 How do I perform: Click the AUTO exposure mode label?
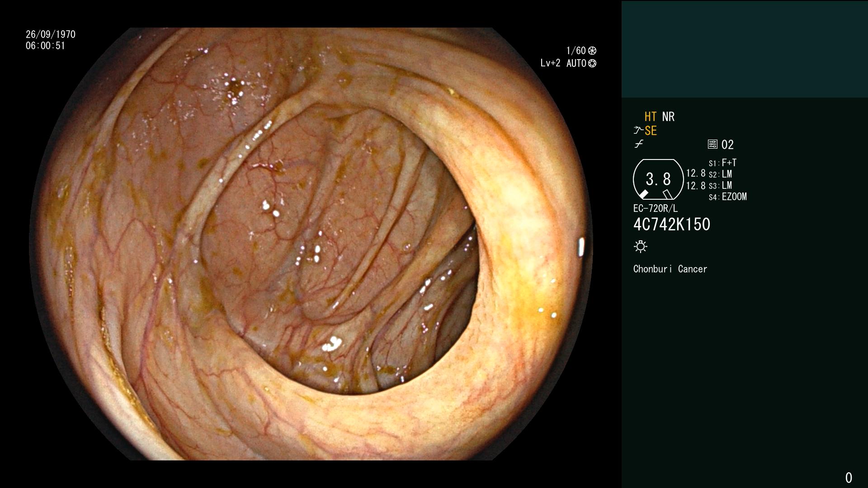pos(576,63)
